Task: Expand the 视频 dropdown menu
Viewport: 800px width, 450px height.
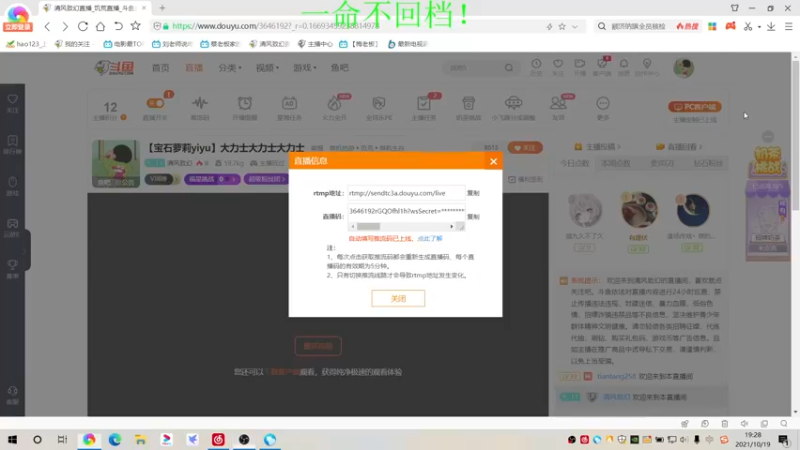Action: (267, 68)
